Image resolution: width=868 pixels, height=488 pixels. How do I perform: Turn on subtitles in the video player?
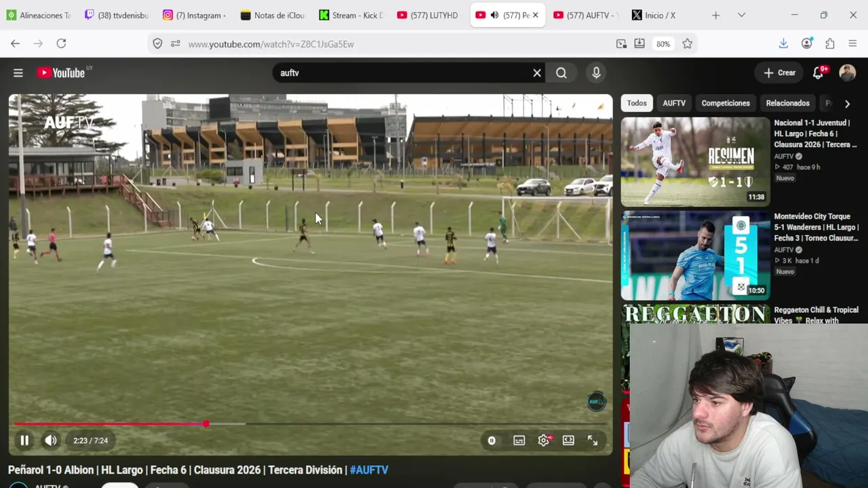[x=519, y=441]
